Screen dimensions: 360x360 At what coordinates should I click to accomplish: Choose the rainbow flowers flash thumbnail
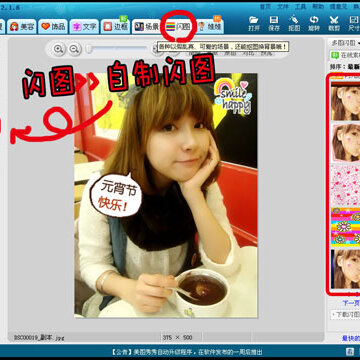point(345,227)
